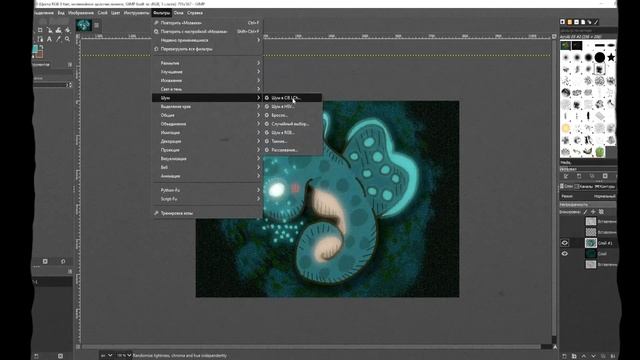This screenshot has height=360, width=640.
Task: Hide the Слой #1 layer via eye
Action: (564, 243)
